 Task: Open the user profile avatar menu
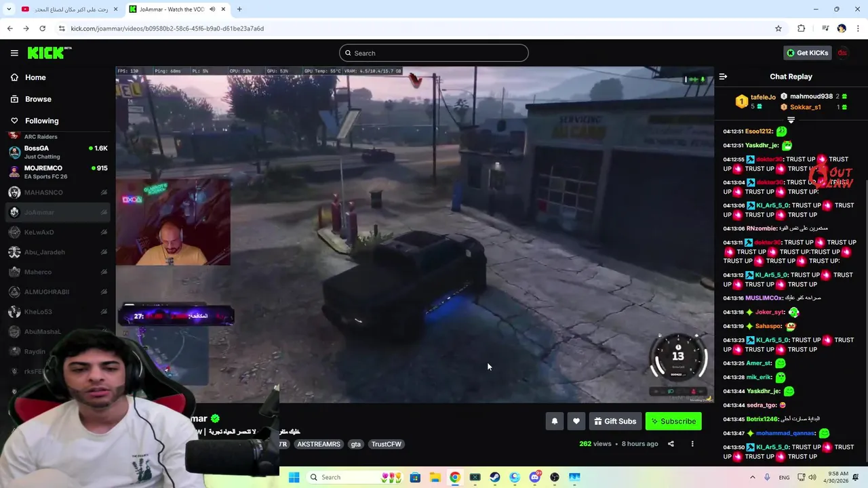point(842,53)
